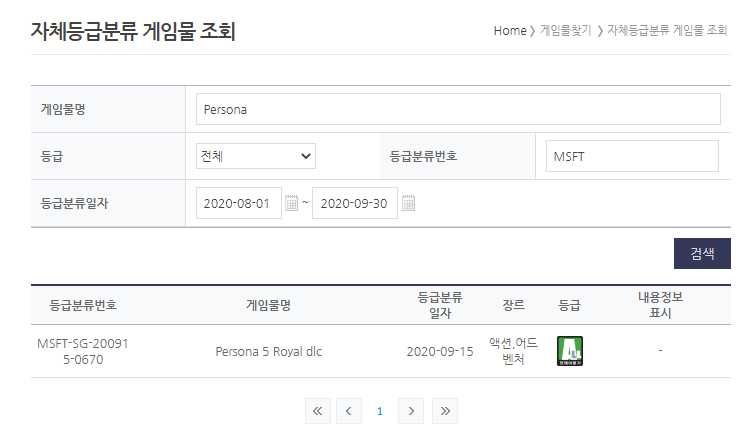Image resolution: width=748 pixels, height=436 pixels.
Task: Jump to the last page with the double-right arrow
Action: [445, 411]
